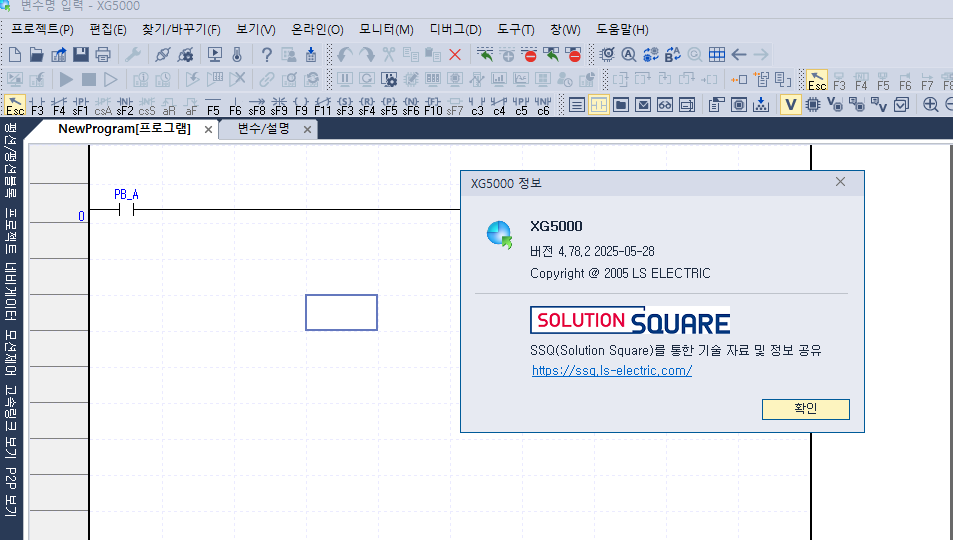Open the 도구(T) menu
The image size is (953, 540).
pyautogui.click(x=515, y=29)
